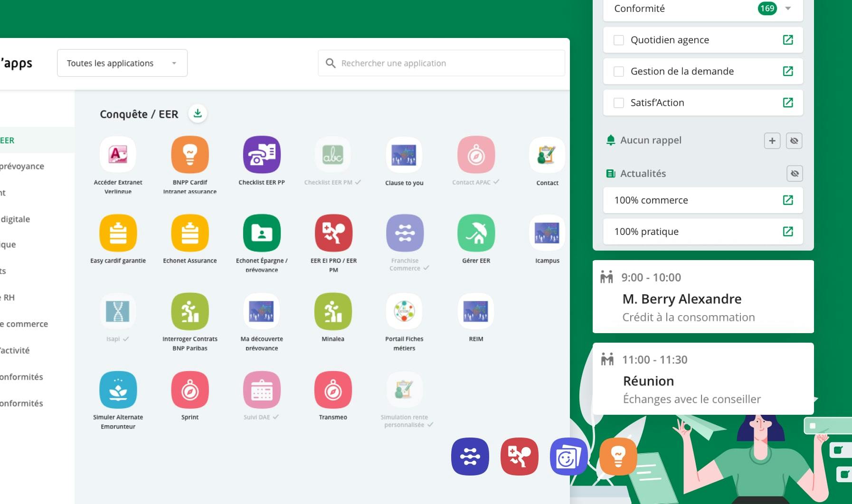Open Ma découverte prévoyance app
852x504 pixels.
tap(262, 311)
